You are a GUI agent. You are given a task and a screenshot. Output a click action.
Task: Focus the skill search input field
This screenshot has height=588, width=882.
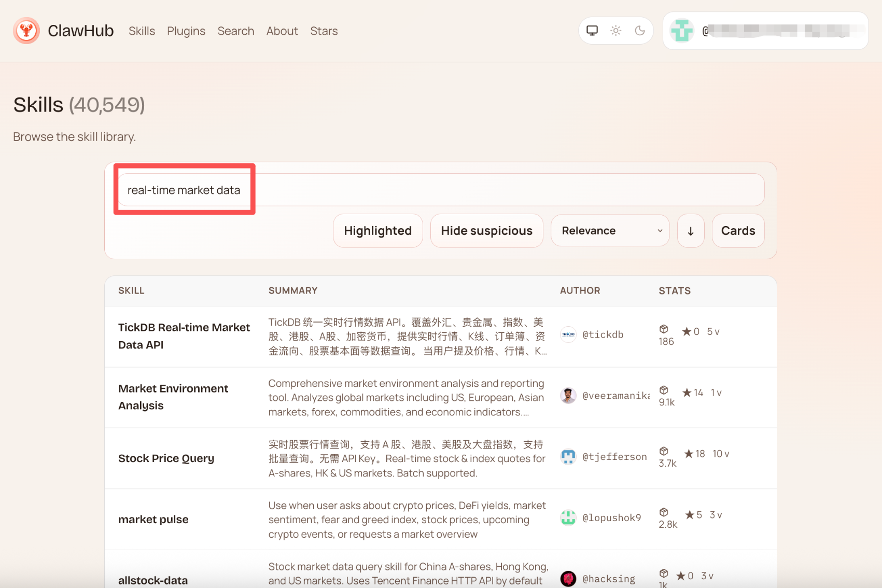tap(441, 190)
